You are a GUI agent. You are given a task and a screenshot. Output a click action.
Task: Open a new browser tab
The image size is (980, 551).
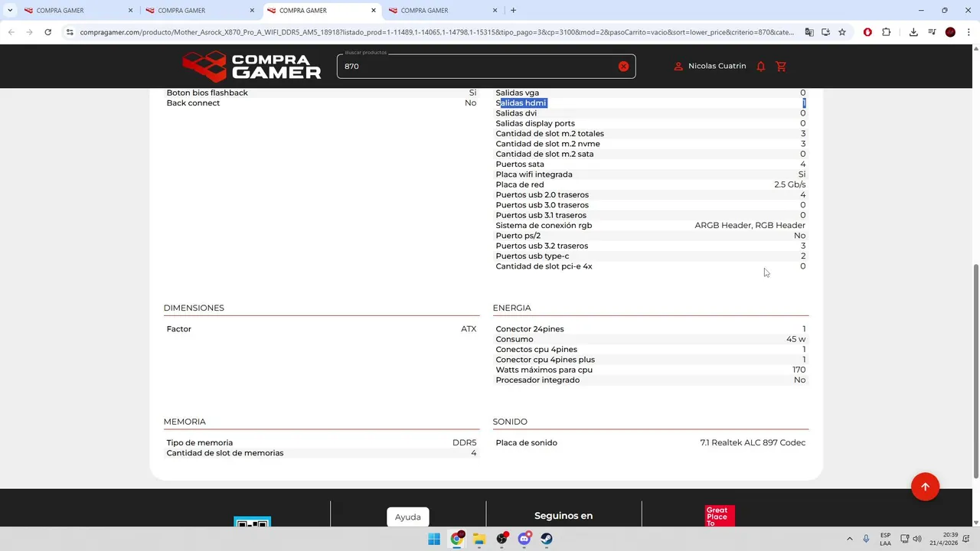point(513,11)
